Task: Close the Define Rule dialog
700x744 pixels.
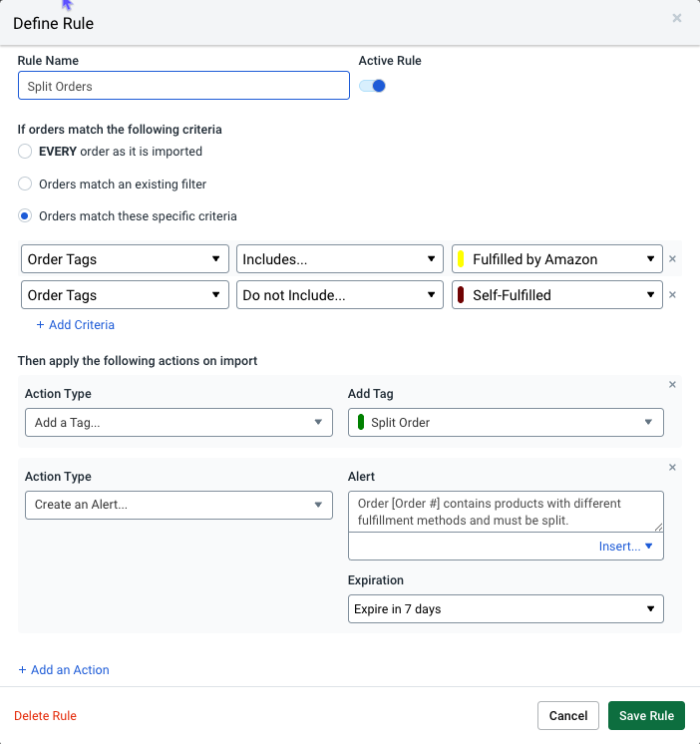Action: pos(677,18)
